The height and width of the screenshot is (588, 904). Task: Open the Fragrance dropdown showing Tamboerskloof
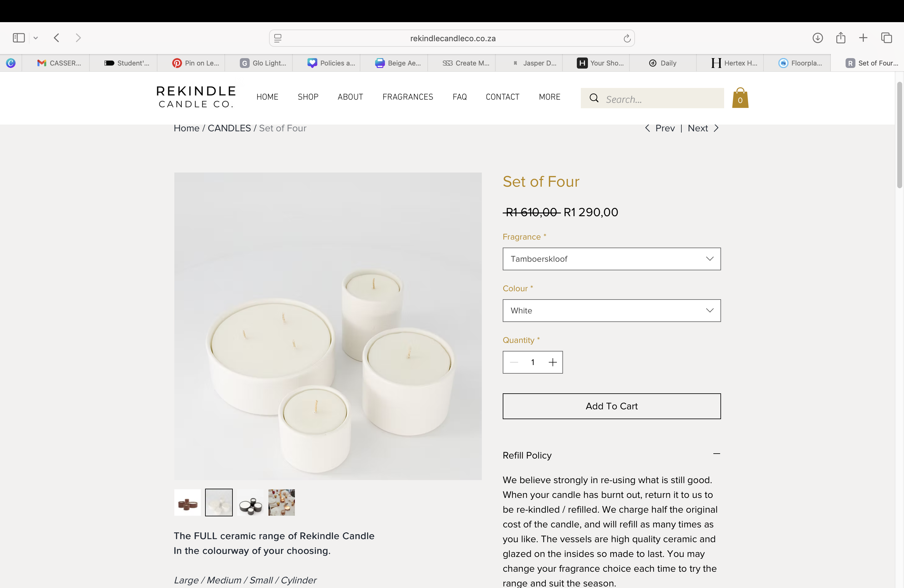612,259
